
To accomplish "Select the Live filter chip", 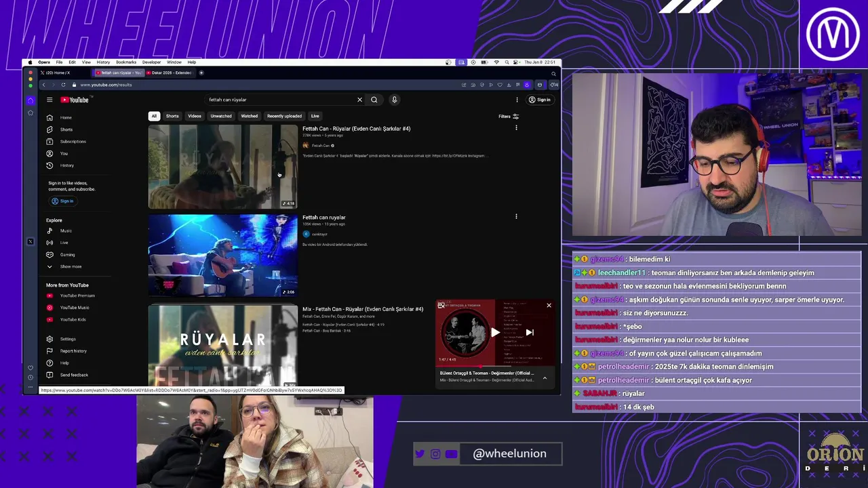I will point(315,116).
